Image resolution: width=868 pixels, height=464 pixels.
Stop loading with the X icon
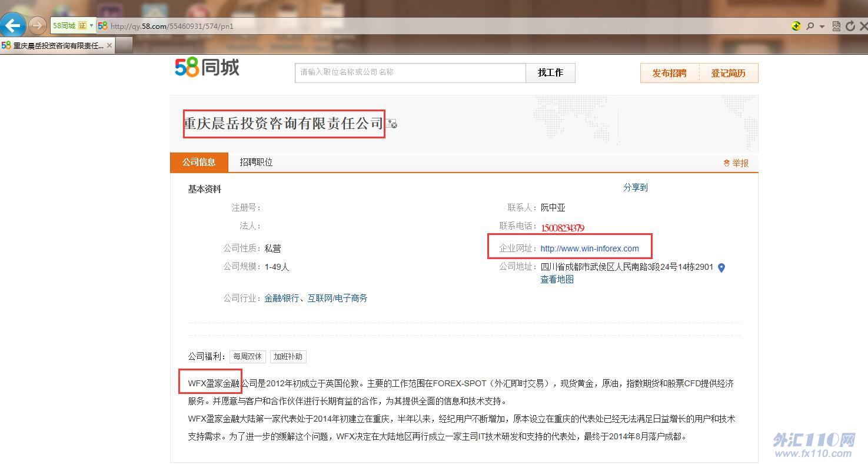[863, 26]
